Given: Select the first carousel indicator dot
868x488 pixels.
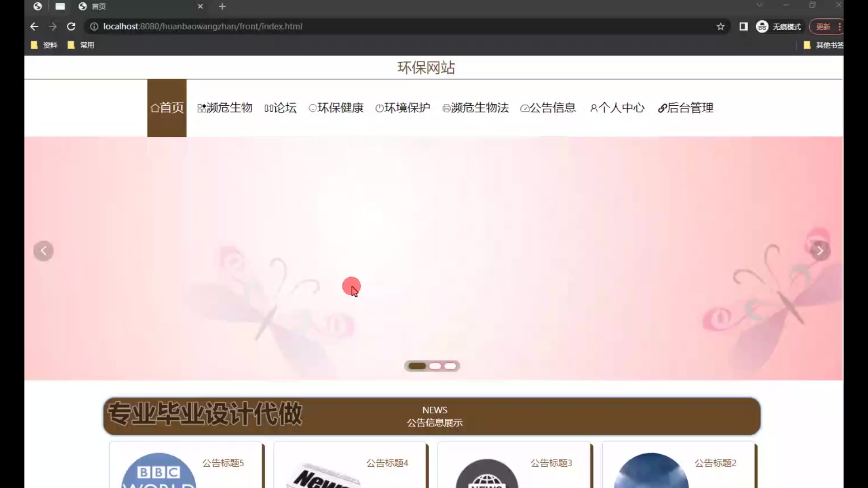Looking at the screenshot, I should pyautogui.click(x=417, y=366).
